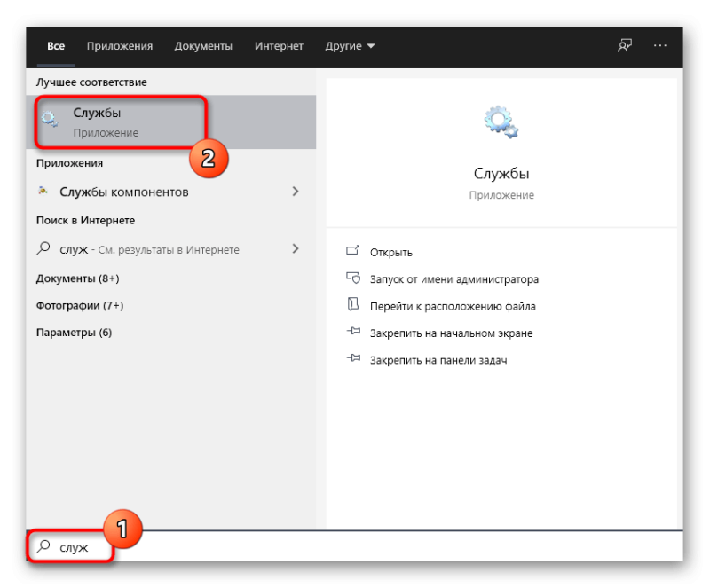Switch to the Все tab

(56, 46)
